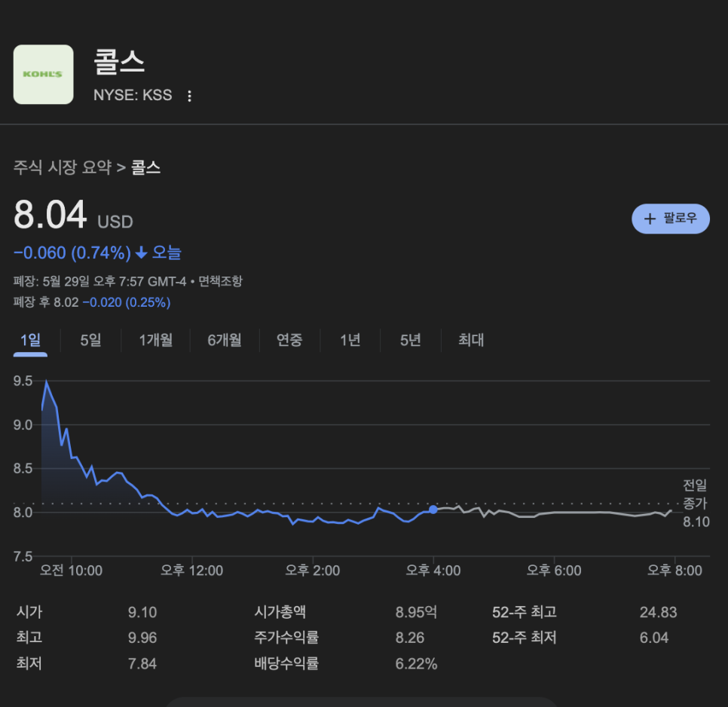Click the after-hours −0.020 (0.25%) text
The width and height of the screenshot is (728, 707).
click(127, 302)
